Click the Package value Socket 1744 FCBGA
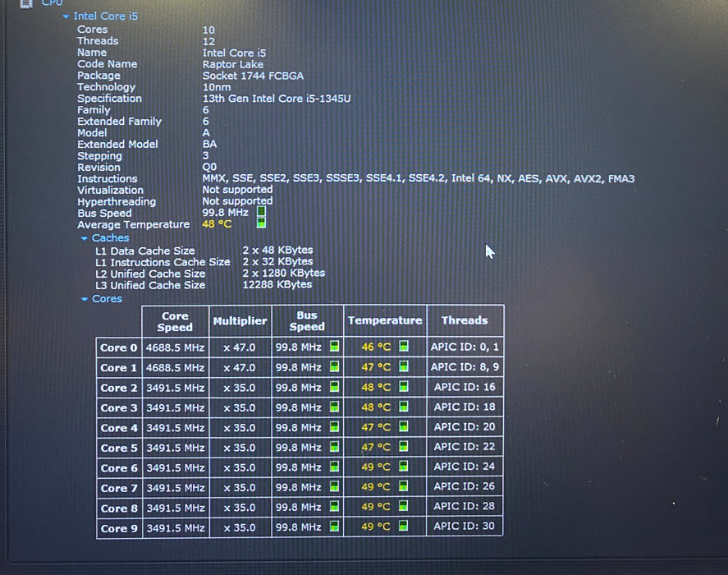728x575 pixels. [x=253, y=76]
